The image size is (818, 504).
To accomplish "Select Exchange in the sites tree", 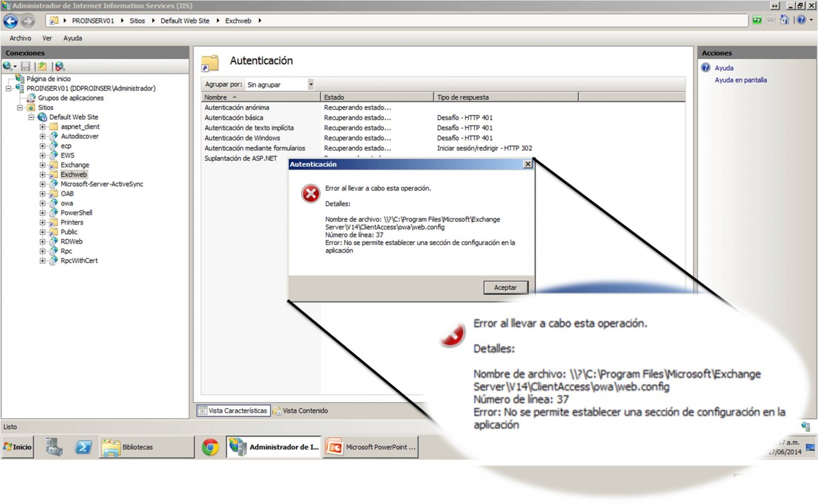I will coord(75,165).
